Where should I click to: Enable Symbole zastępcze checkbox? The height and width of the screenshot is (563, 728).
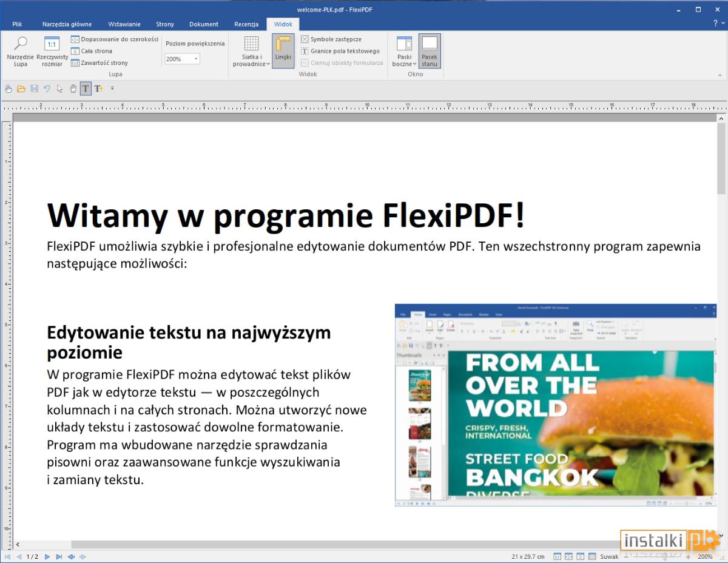[x=331, y=39]
